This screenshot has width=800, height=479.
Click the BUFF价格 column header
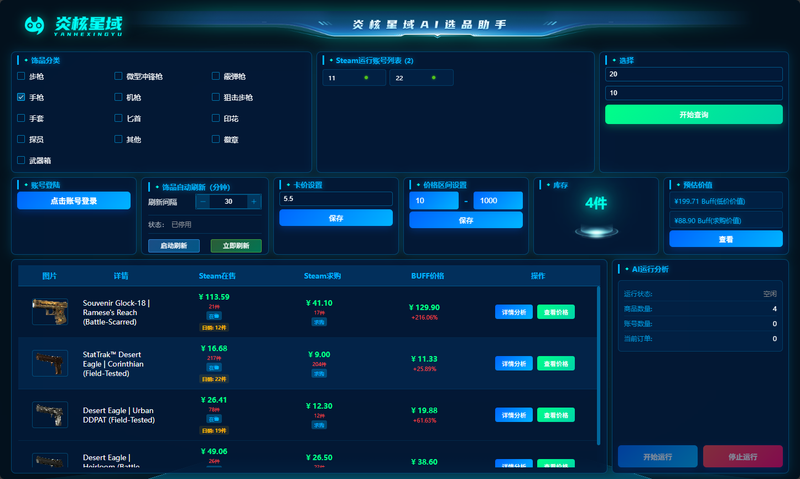(x=428, y=275)
